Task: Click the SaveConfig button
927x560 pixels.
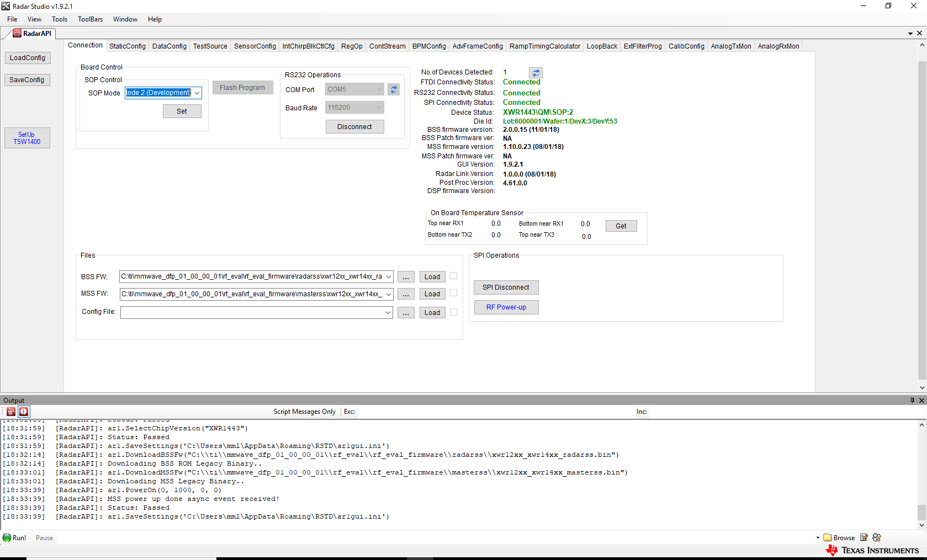Action: (27, 80)
